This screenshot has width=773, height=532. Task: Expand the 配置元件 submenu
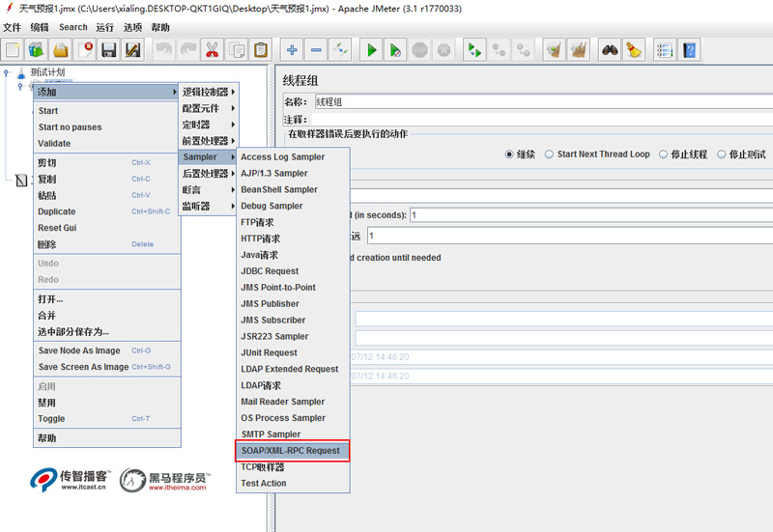pyautogui.click(x=209, y=108)
